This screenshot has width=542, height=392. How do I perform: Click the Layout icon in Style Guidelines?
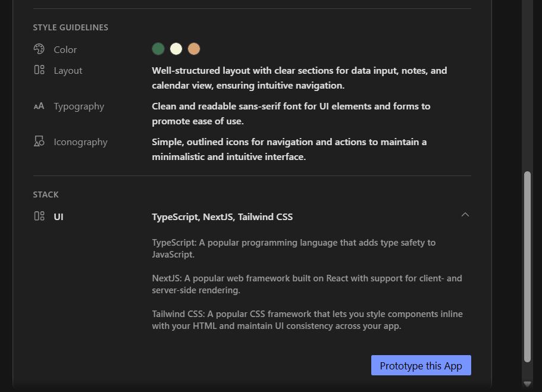(x=39, y=70)
